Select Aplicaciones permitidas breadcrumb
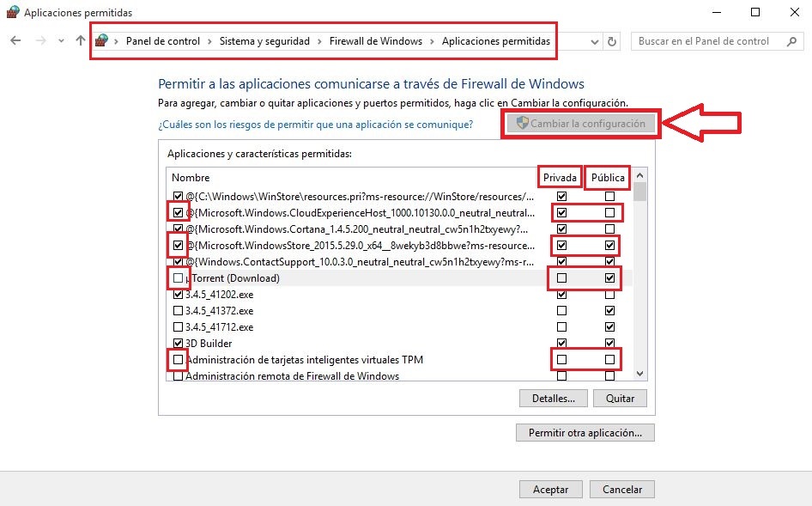This screenshot has height=506, width=812. click(x=495, y=41)
